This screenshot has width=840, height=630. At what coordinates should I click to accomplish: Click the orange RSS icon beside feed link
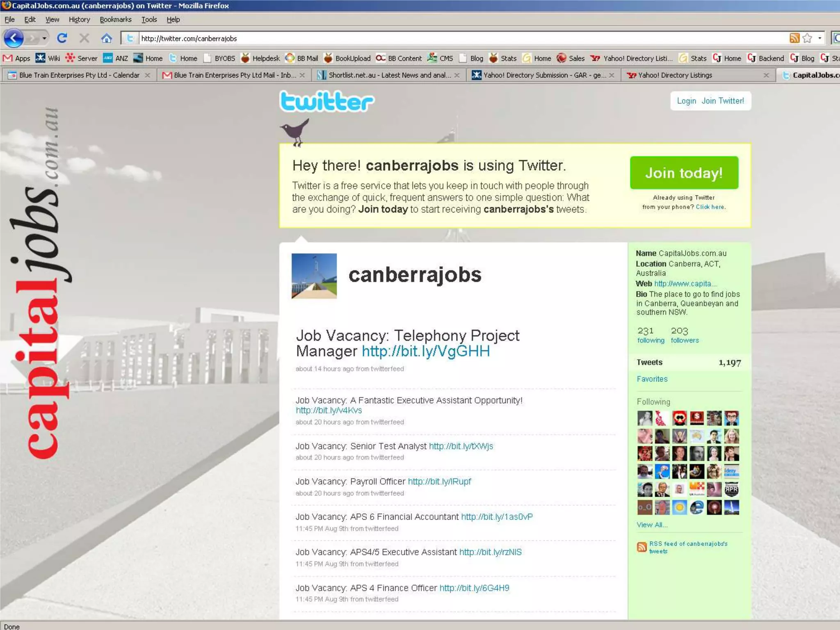pyautogui.click(x=641, y=547)
